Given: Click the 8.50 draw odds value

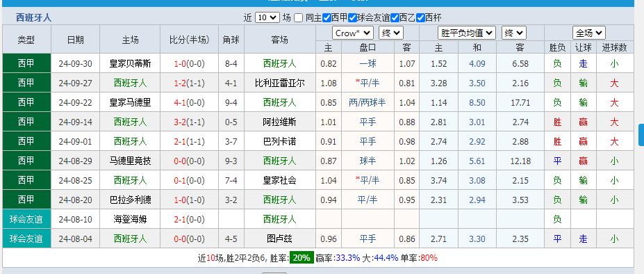Looking at the screenshot, I should pos(477,102).
